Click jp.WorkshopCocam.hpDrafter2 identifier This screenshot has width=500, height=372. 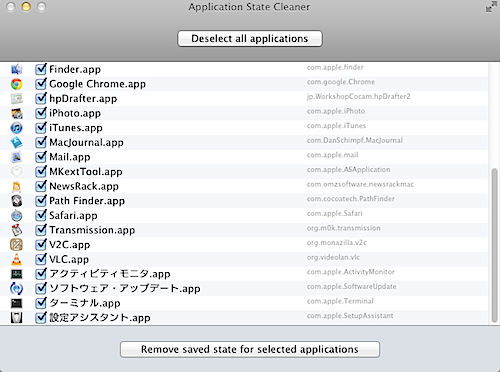point(358,97)
